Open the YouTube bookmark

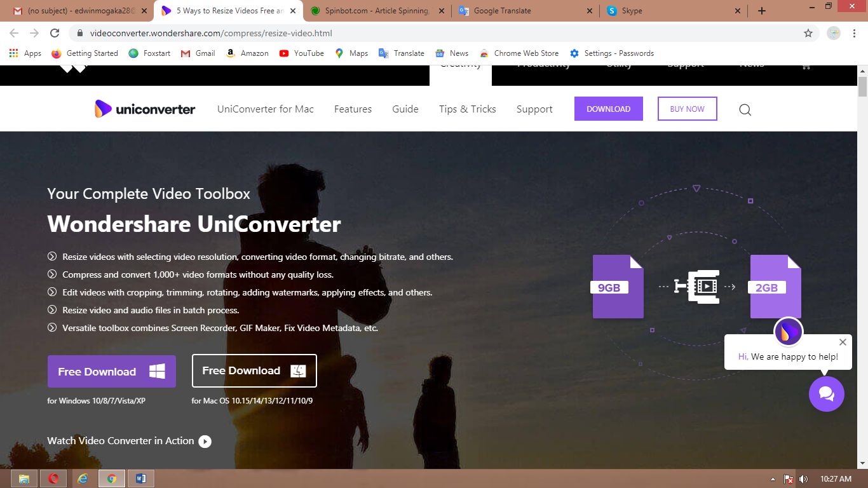[x=301, y=53]
